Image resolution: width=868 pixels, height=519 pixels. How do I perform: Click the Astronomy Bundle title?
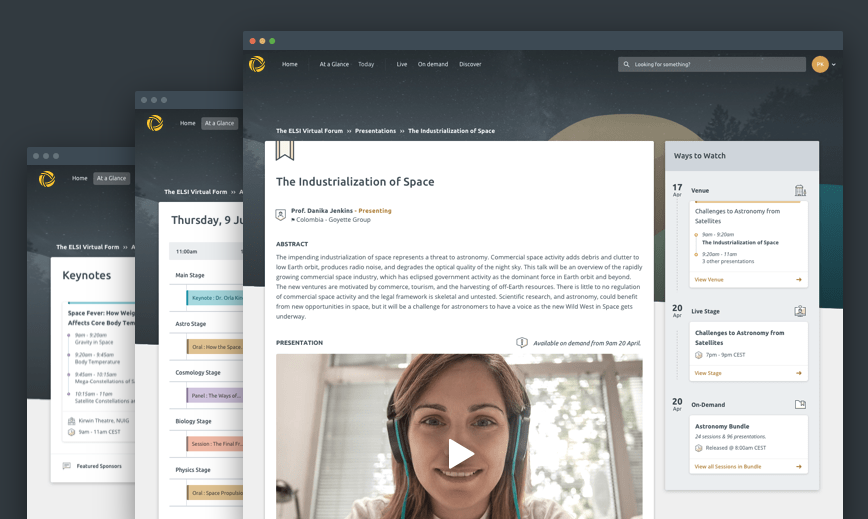pos(722,426)
